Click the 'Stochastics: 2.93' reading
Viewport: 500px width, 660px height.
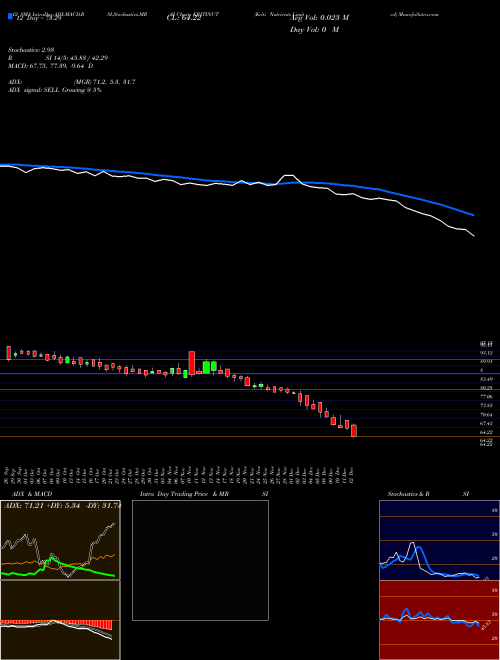coord(31,50)
